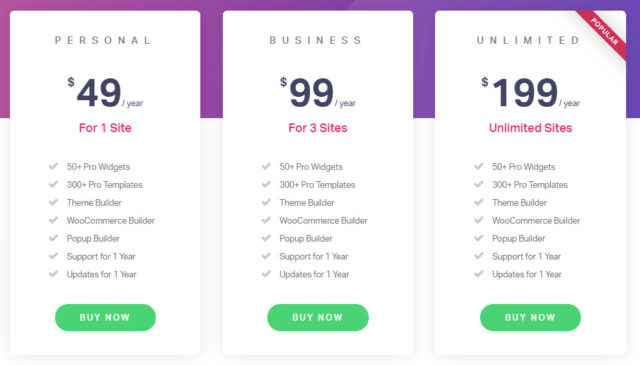Image resolution: width=640 pixels, height=365 pixels.
Task: Click checkmark beside Unlimited Updates for 1 Year
Action: tap(479, 274)
